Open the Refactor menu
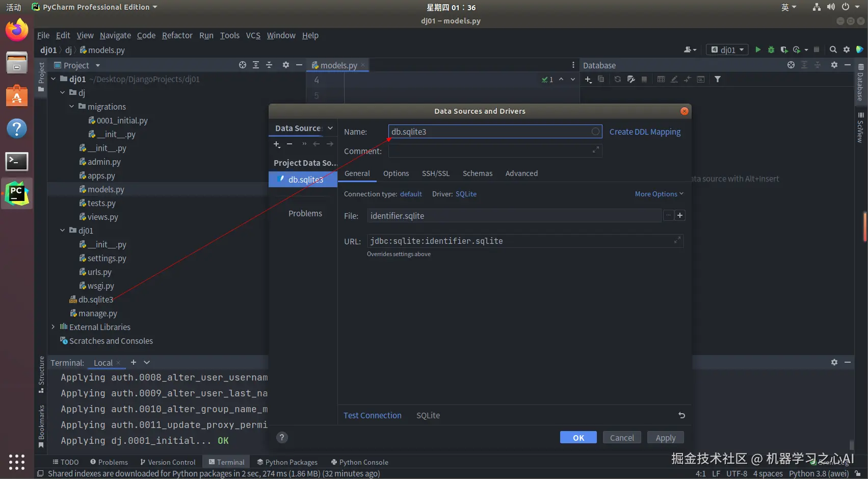868x479 pixels. click(177, 35)
